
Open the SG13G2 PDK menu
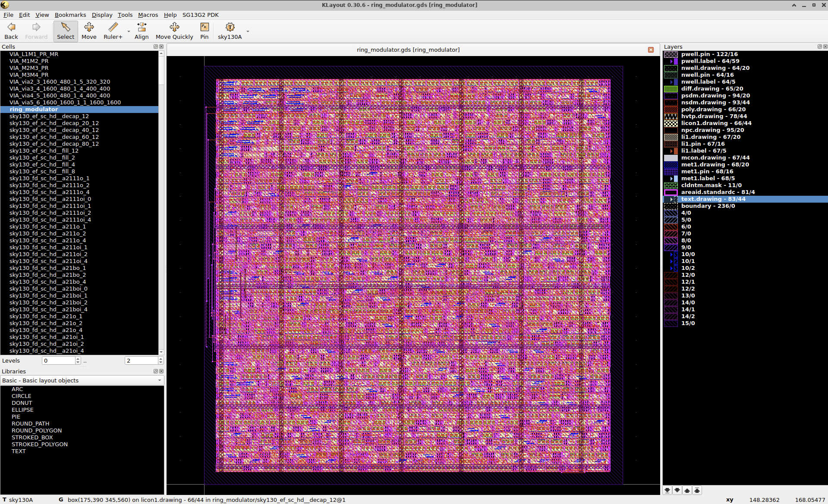click(x=200, y=15)
